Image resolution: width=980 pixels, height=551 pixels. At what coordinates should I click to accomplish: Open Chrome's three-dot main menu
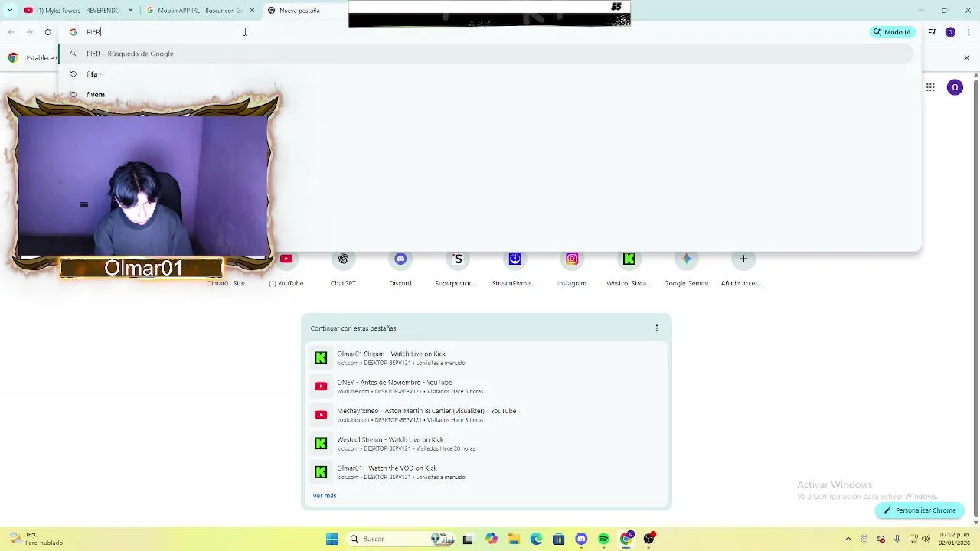(x=967, y=32)
